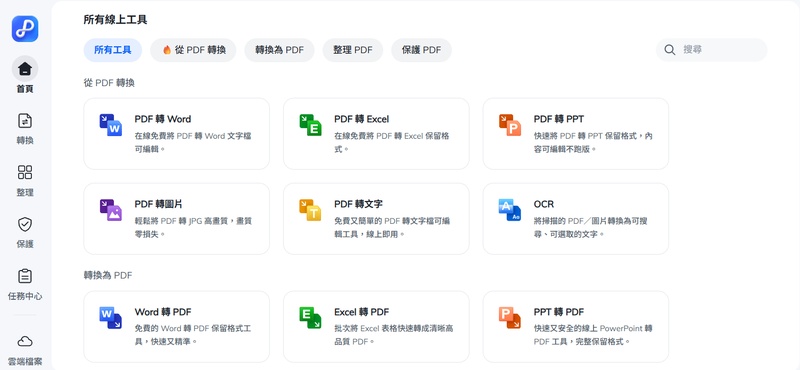
Task: Select the 整理 PDF tab
Action: pyautogui.click(x=353, y=50)
